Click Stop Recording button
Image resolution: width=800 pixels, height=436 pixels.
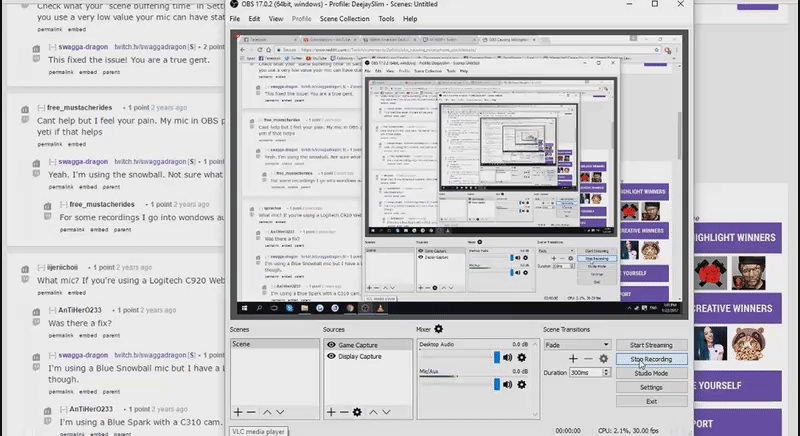652,359
